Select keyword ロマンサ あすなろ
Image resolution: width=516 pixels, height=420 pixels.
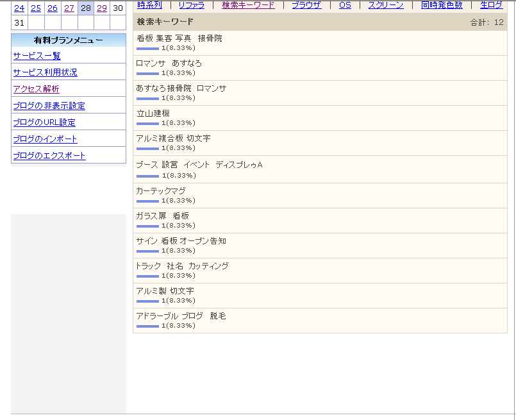(x=169, y=63)
